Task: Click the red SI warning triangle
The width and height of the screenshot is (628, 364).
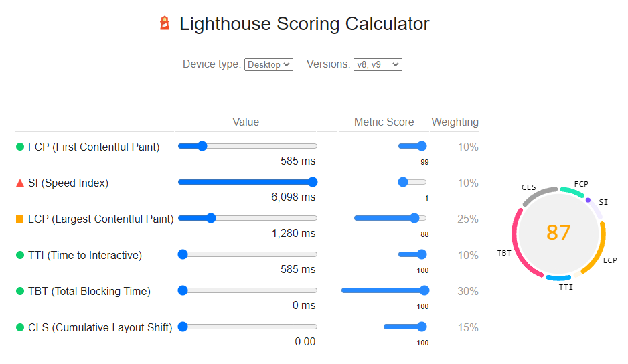Action: click(x=19, y=183)
